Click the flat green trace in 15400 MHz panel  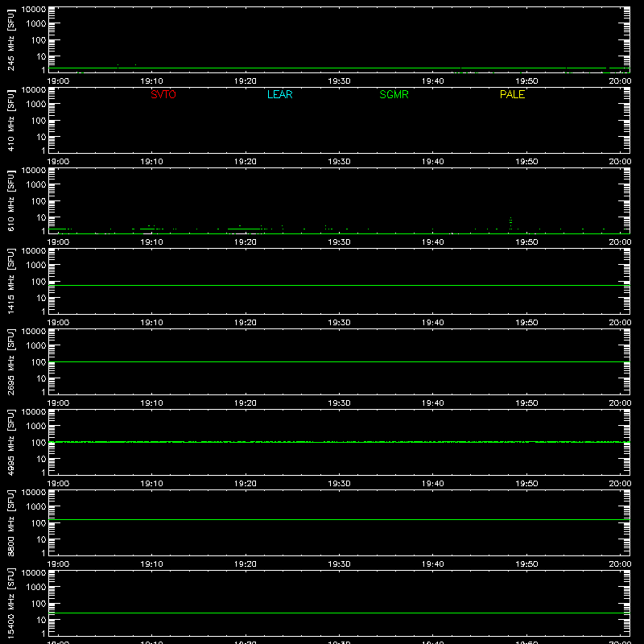(339, 613)
